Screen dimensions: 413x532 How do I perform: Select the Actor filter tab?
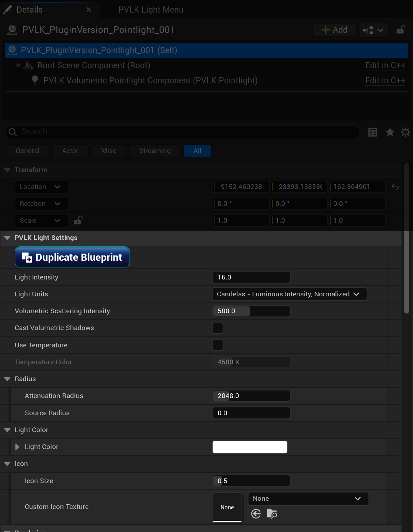tap(70, 151)
